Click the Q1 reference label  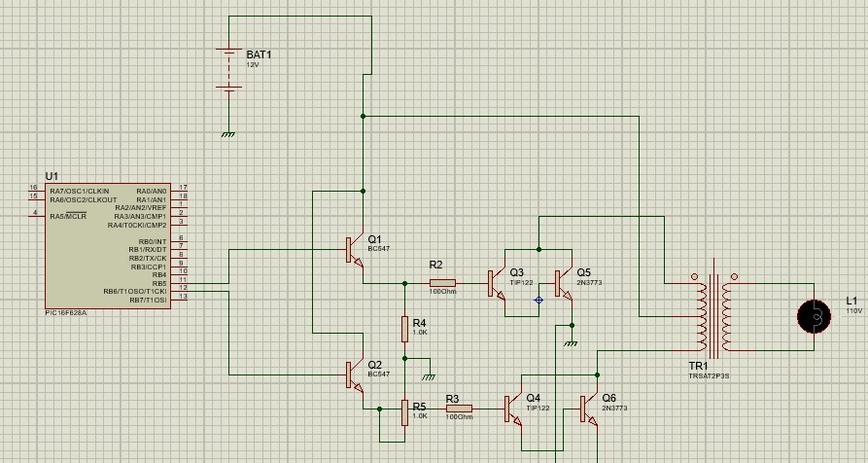pyautogui.click(x=375, y=239)
